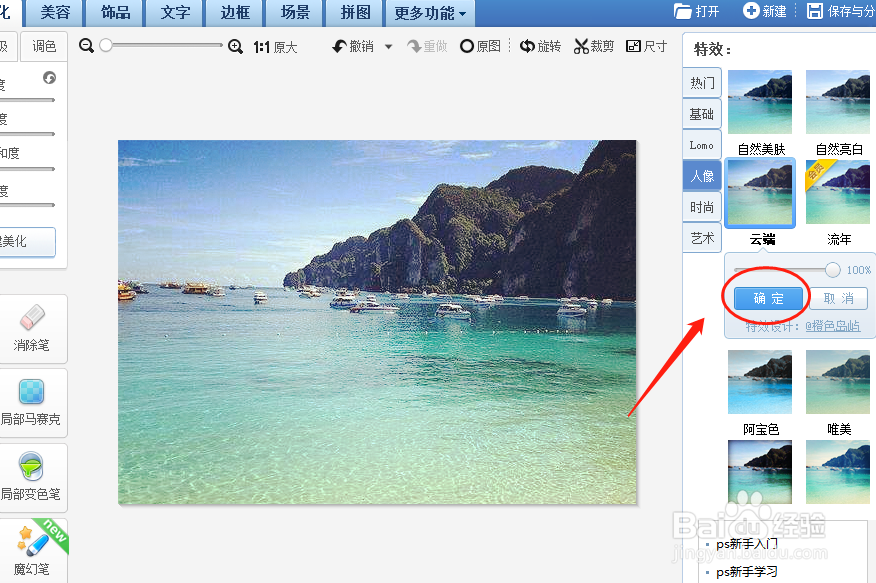This screenshot has width=876, height=583.
Task: Click the 一键美化 button
Action: (27, 242)
